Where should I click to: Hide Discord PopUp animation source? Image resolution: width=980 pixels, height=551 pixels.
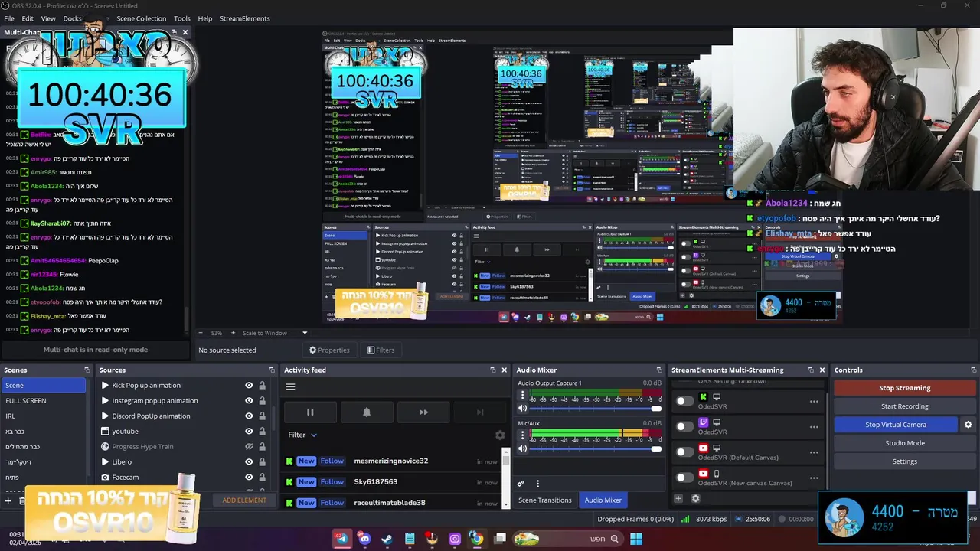[x=249, y=416]
